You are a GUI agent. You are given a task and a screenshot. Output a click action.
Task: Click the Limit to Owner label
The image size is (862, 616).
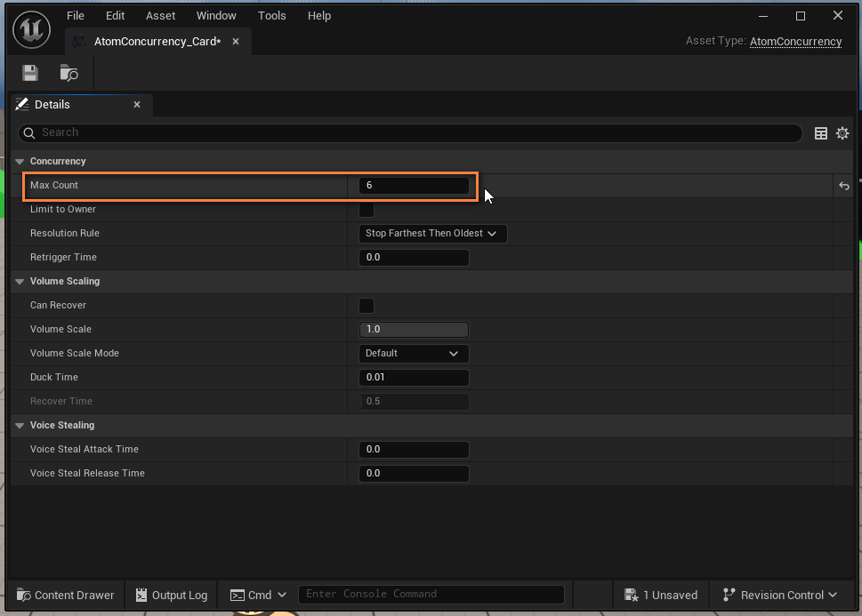pyautogui.click(x=62, y=210)
